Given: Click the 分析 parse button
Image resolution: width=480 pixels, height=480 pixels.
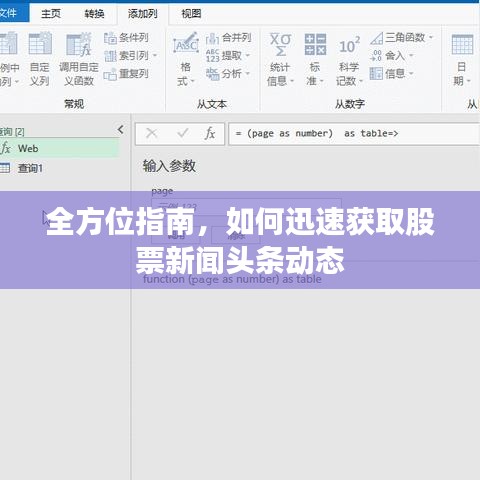Looking at the screenshot, I should (x=224, y=74).
